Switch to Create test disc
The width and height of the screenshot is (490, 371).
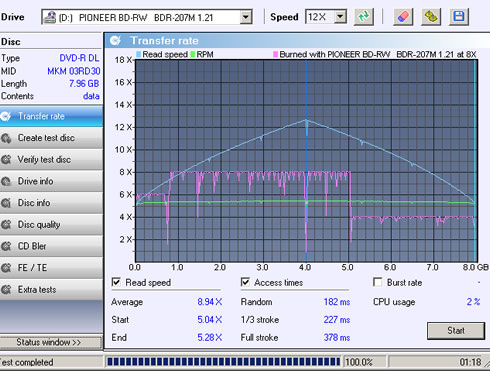point(51,138)
